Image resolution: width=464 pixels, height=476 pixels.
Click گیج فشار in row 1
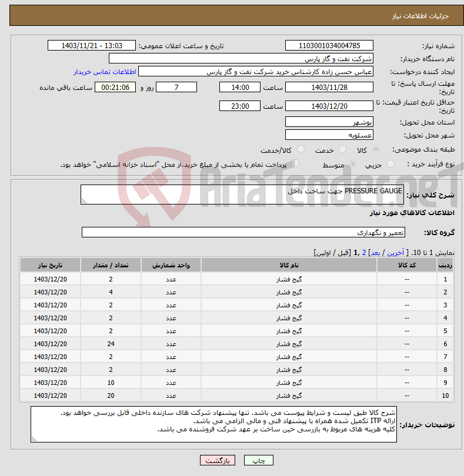[x=289, y=279]
